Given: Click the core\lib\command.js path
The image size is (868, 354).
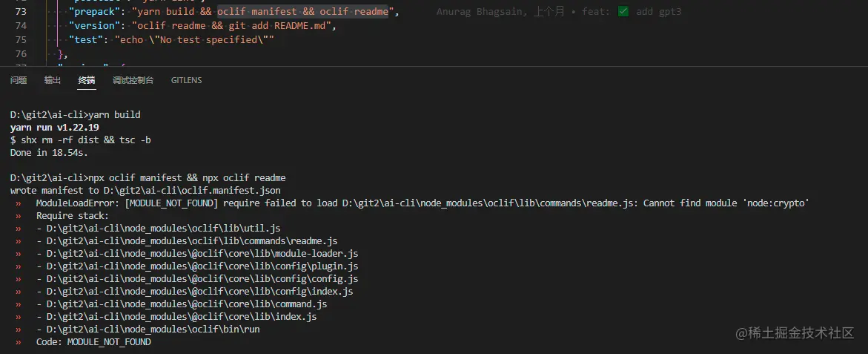Looking at the screenshot, I should pyautogui.click(x=187, y=304).
